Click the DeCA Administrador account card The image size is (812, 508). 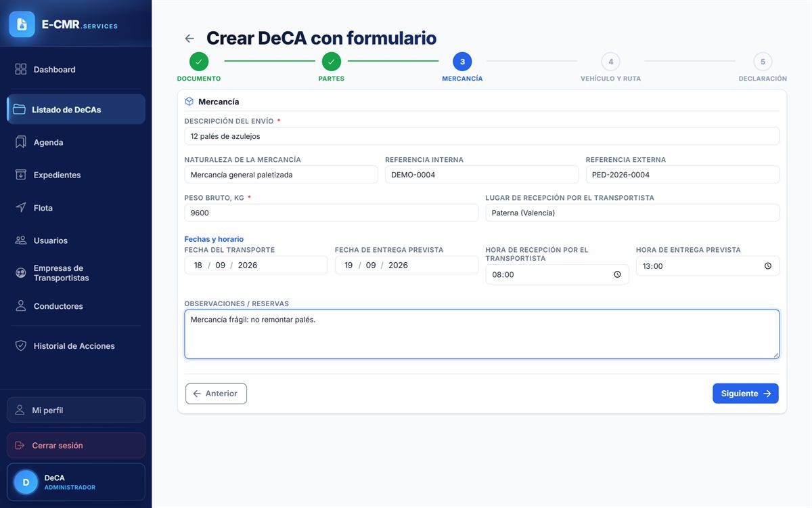pyautogui.click(x=76, y=482)
